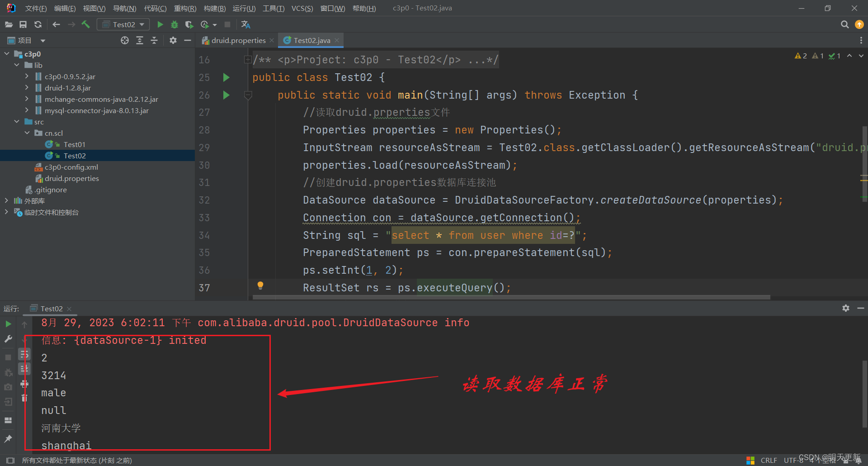868x466 pixels.
Task: Open the 项目 view dropdown
Action: 43,41
